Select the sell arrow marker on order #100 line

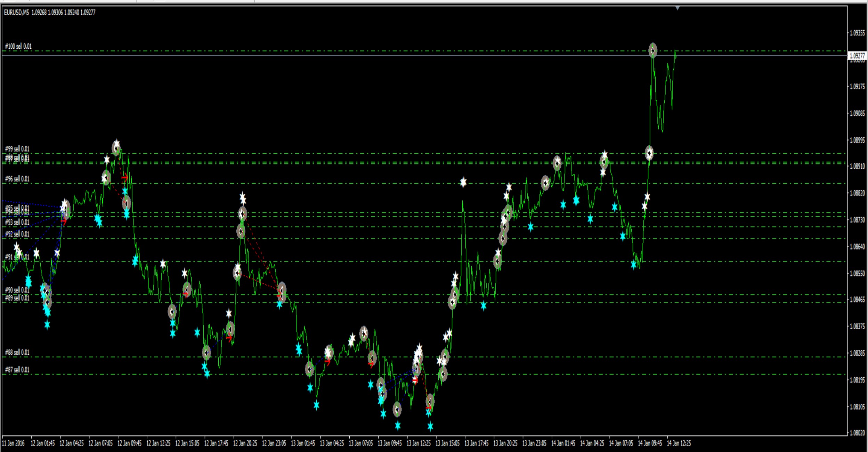point(653,51)
